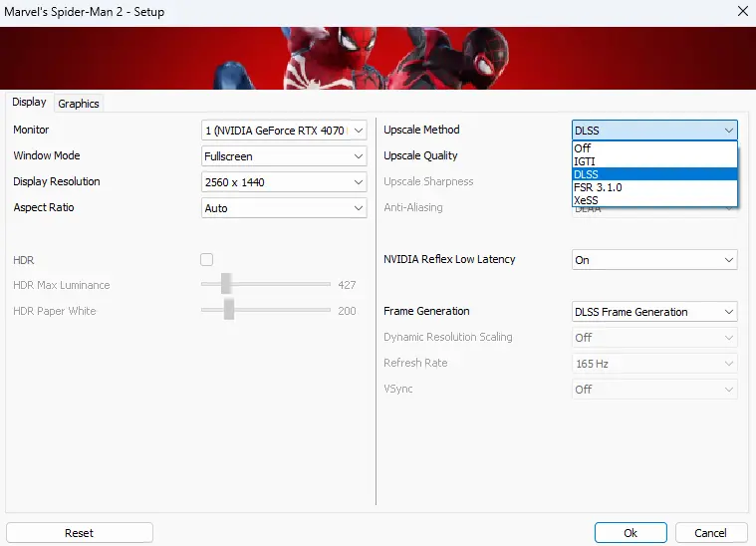The width and height of the screenshot is (756, 546).
Task: Switch to the Graphics tab
Action: tap(78, 104)
